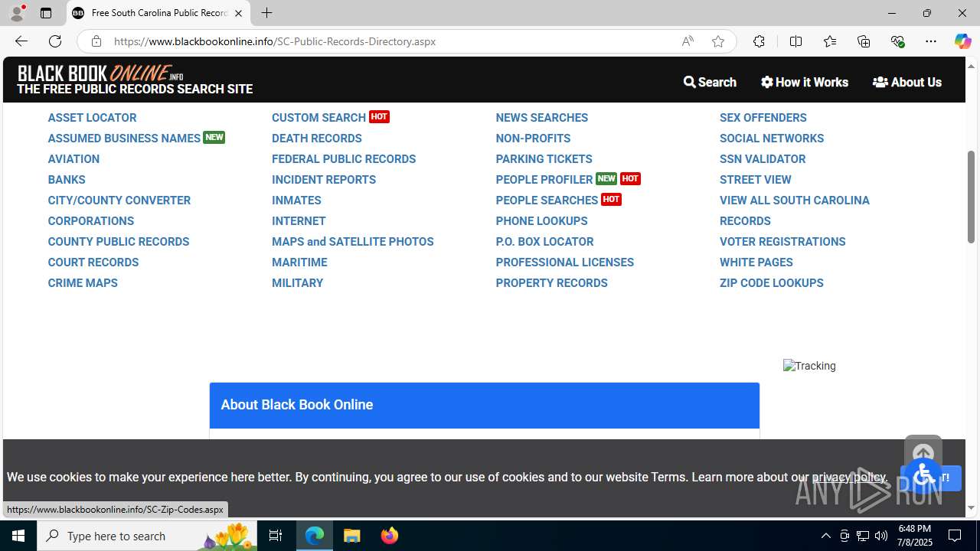Open the NEWS SEARCHES link

[542, 118]
